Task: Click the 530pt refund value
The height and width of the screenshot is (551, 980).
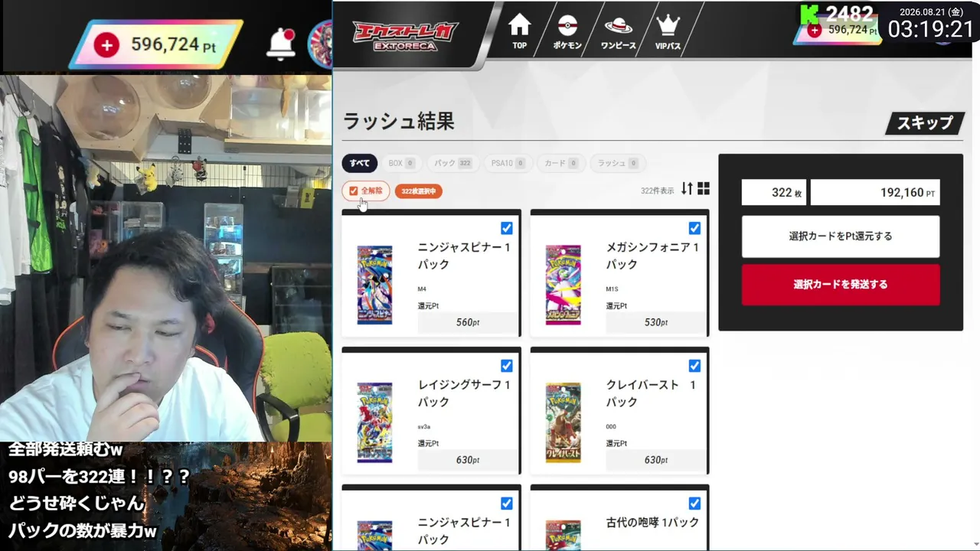Action: tap(656, 323)
